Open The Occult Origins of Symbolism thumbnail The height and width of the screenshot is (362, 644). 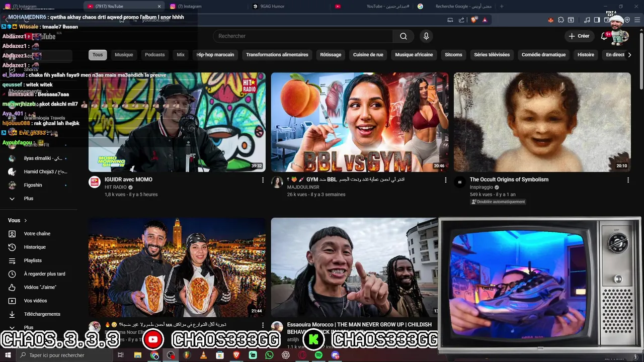(542, 122)
